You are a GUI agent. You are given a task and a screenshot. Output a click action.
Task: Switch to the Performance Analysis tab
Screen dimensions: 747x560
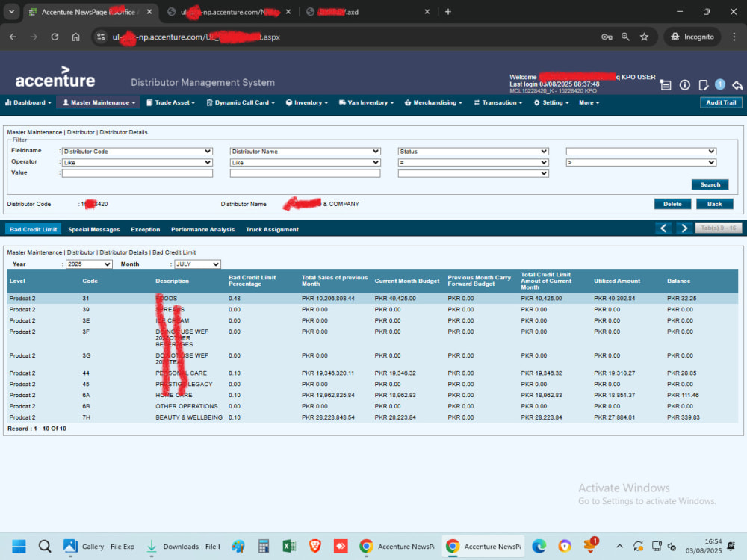[x=203, y=229]
